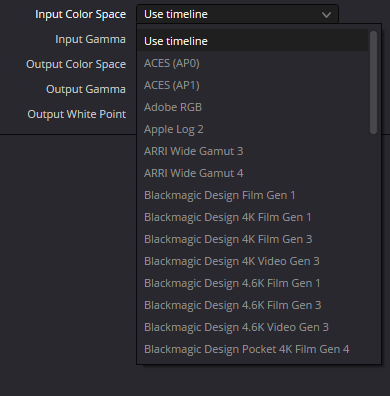Screen dimensions: 390x396
Task: Choose ACES (AP0) color space
Action: pyautogui.click(x=252, y=63)
